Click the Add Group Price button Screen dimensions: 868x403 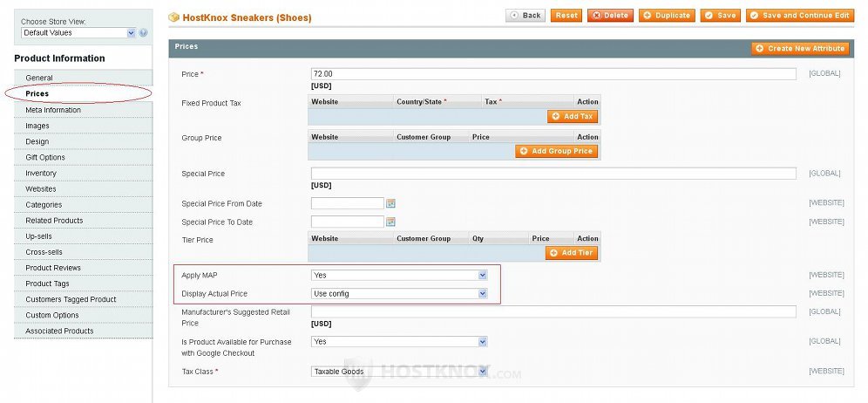click(556, 151)
